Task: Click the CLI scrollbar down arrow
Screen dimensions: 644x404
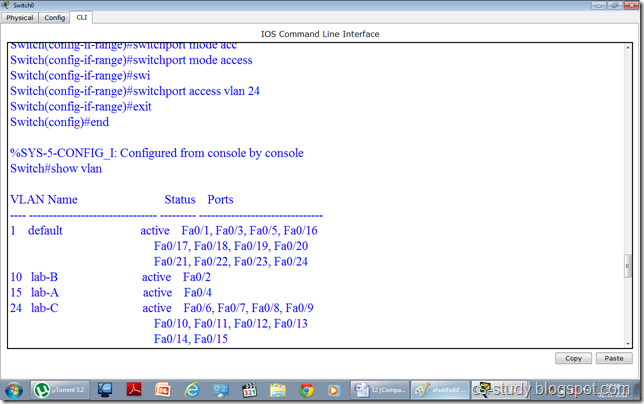Action: point(628,344)
